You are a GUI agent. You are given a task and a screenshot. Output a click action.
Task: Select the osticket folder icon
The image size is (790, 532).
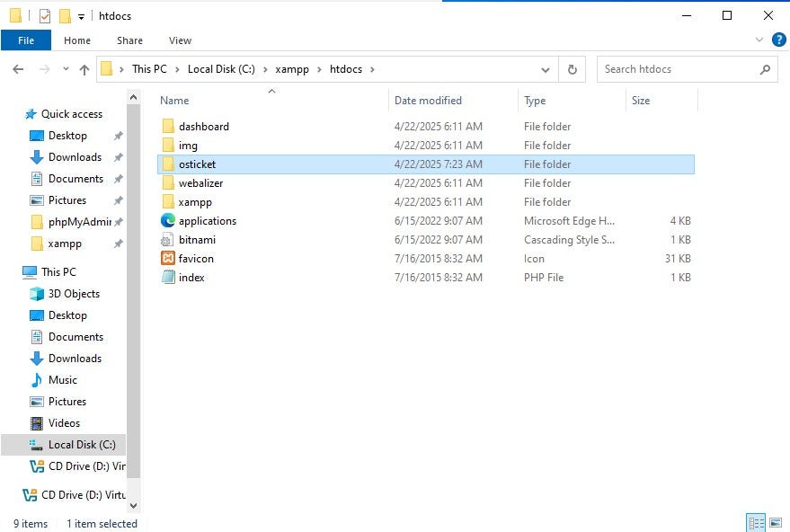(168, 164)
